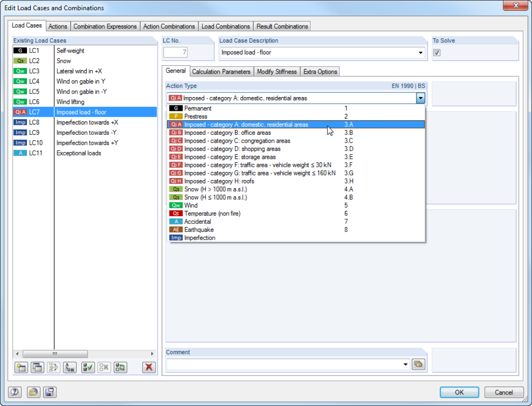Select LC4 Wind on gable in Y
The image size is (532, 406).
tap(85, 81)
